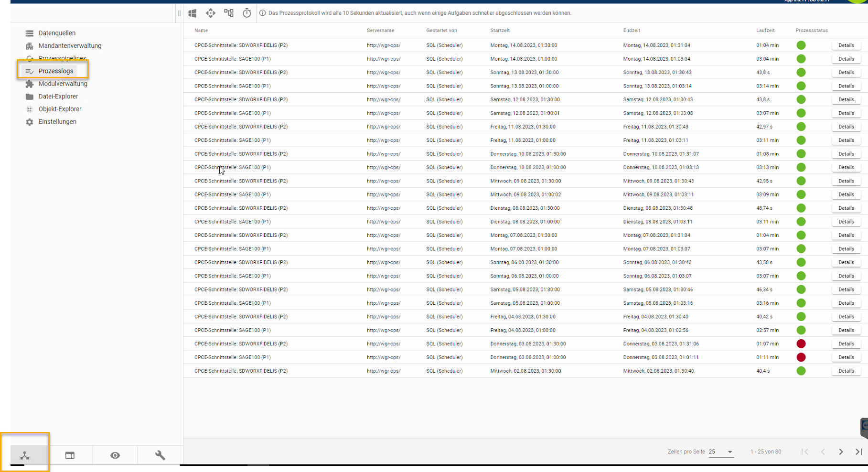Image resolution: width=868 pixels, height=472 pixels.
Task: Click the info icon beside the Prozessprotokoll notice
Action: coord(262,13)
